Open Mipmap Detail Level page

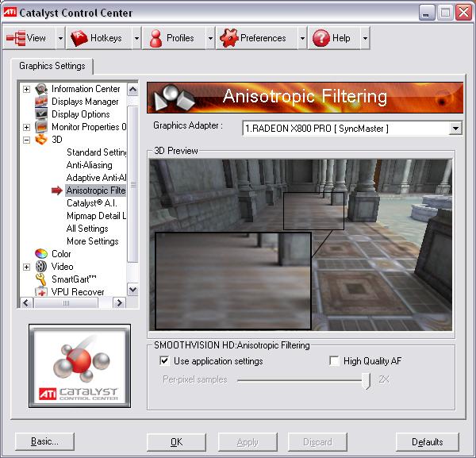(x=96, y=216)
